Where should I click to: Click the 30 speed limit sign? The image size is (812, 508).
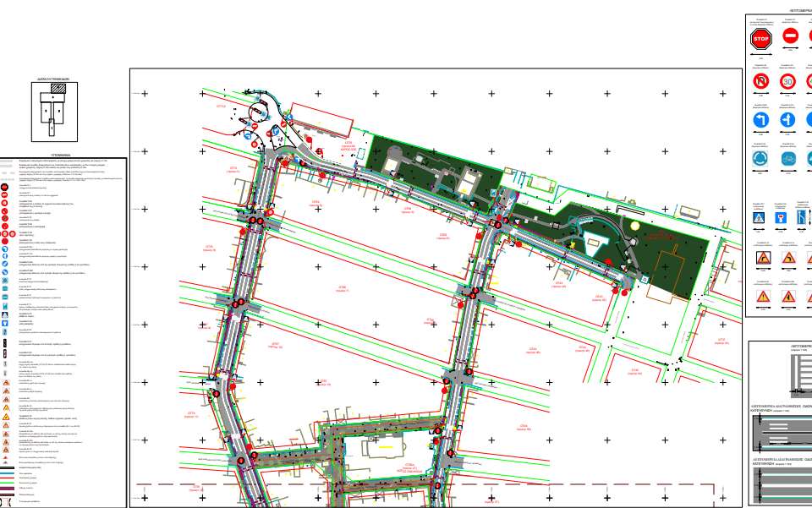click(788, 82)
